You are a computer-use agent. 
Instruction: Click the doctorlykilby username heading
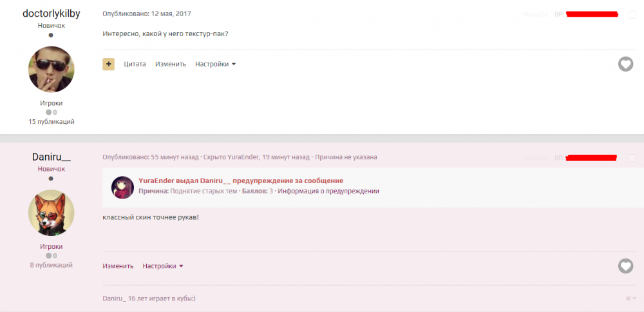click(x=52, y=14)
